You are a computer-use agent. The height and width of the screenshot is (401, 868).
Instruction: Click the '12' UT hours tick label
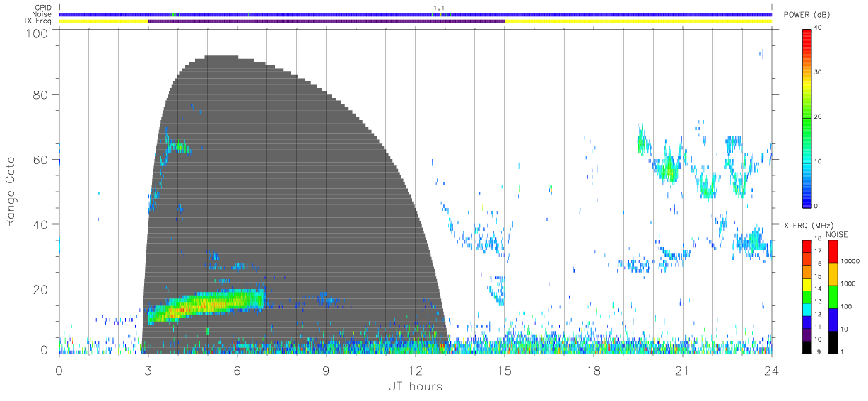pyautogui.click(x=415, y=370)
